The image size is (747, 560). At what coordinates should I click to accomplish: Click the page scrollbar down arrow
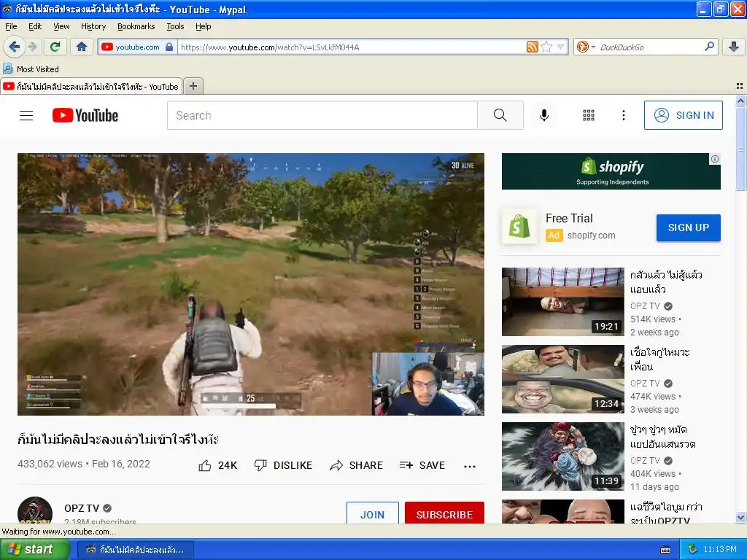click(740, 517)
